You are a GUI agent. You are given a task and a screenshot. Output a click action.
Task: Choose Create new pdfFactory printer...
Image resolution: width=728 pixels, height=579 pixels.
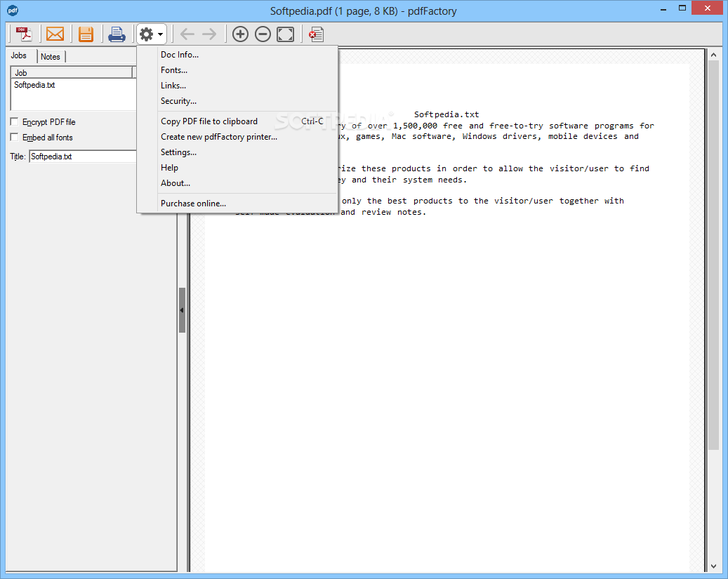pyautogui.click(x=237, y=137)
